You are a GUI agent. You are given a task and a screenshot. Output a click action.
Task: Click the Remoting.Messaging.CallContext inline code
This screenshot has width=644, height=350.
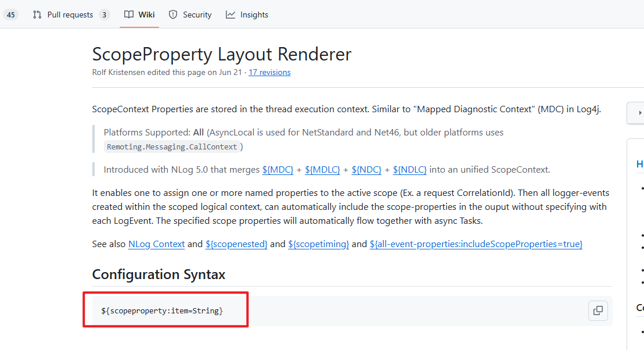(172, 147)
